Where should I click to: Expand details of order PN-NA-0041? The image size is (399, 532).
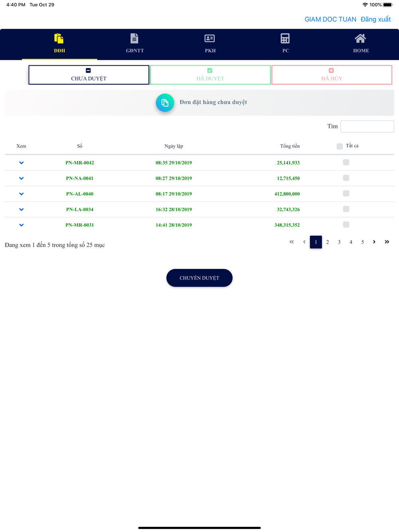click(x=22, y=178)
